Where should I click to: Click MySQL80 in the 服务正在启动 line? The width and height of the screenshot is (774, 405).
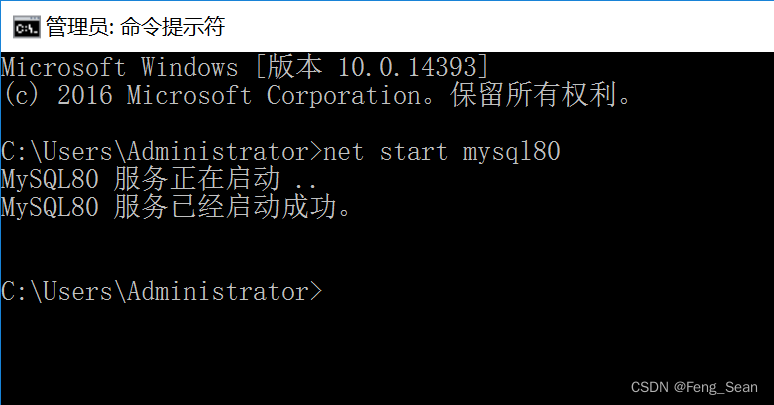pos(50,179)
